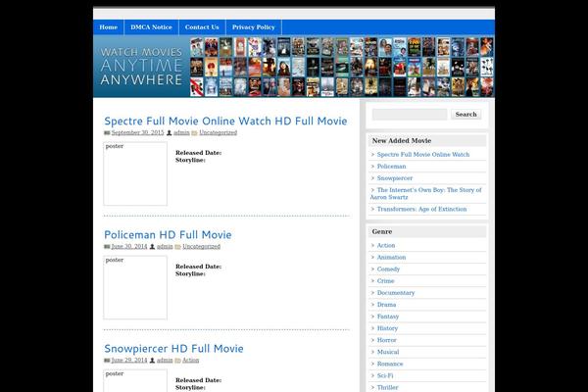Image resolution: width=588 pixels, height=392 pixels.
Task: Select the Action genre
Action: click(x=386, y=245)
